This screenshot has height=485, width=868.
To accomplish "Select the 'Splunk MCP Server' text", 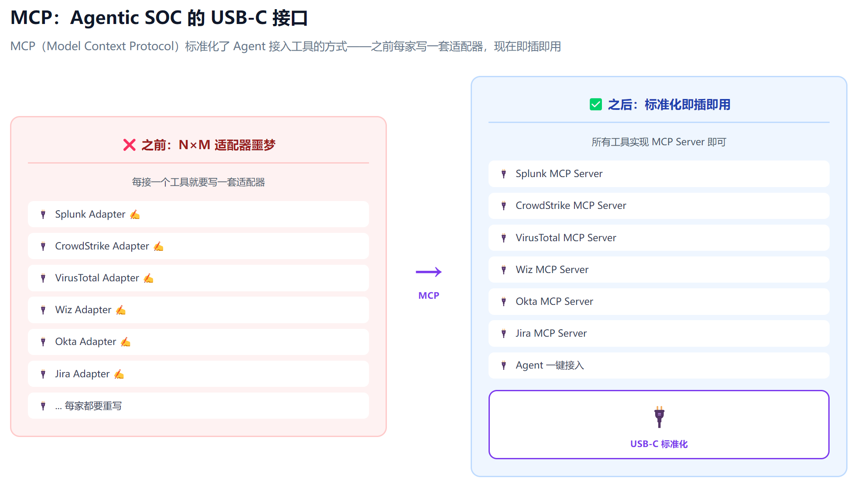I will click(559, 174).
